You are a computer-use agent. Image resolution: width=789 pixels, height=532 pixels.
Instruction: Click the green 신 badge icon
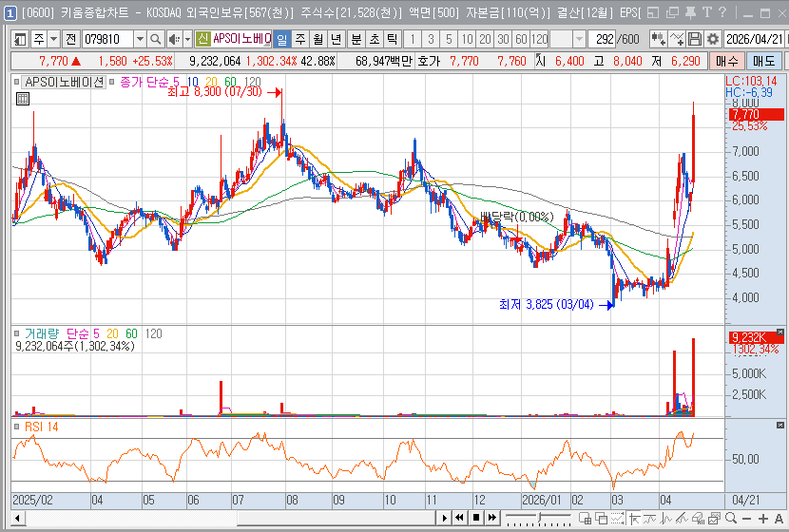click(202, 39)
